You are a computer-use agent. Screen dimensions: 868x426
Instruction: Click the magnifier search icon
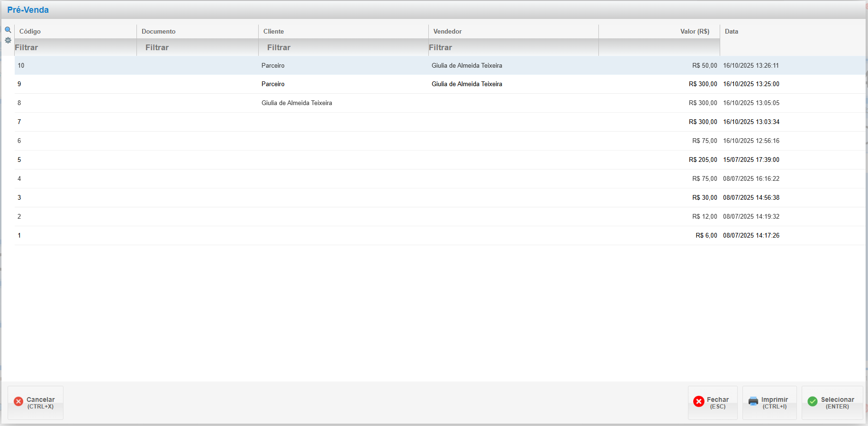pos(8,30)
